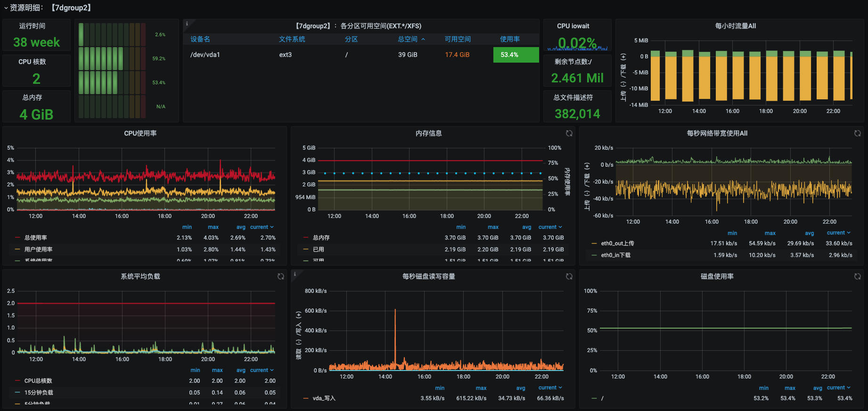Toggle 总使用率 series in CPU legend

tap(36, 238)
